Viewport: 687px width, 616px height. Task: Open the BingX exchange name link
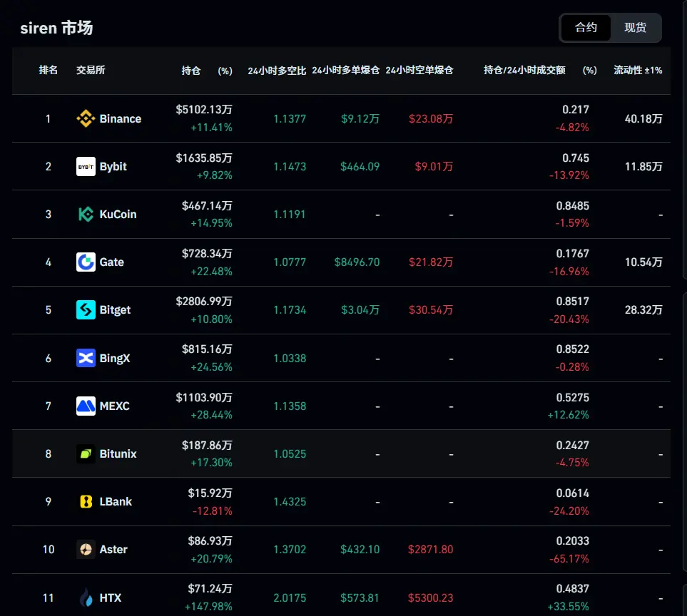pyautogui.click(x=115, y=358)
